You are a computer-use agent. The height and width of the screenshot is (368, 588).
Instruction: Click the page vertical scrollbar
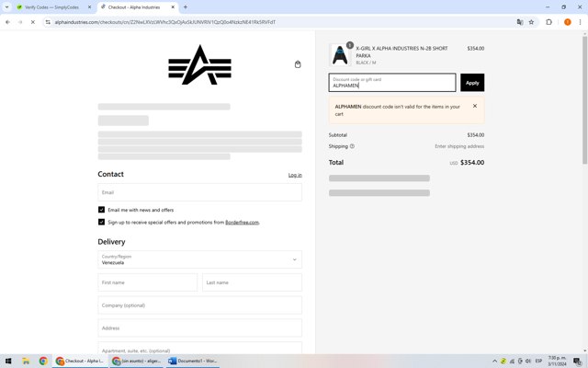584,100
